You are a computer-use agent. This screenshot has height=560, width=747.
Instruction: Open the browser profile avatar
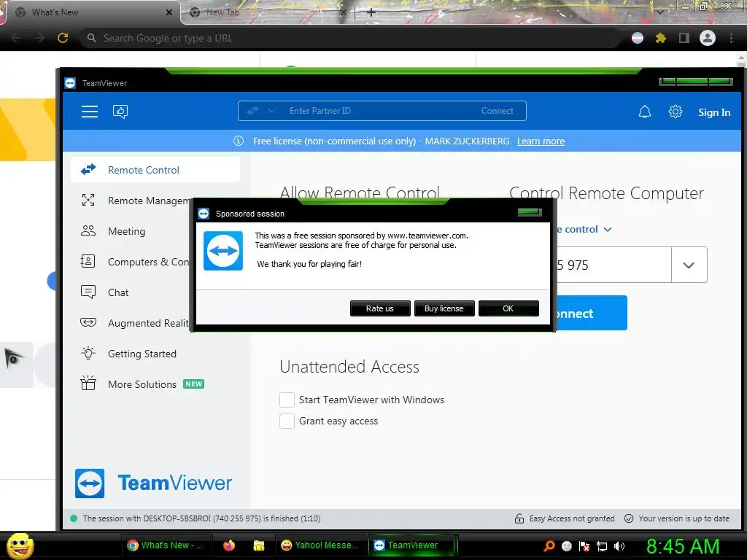[708, 38]
